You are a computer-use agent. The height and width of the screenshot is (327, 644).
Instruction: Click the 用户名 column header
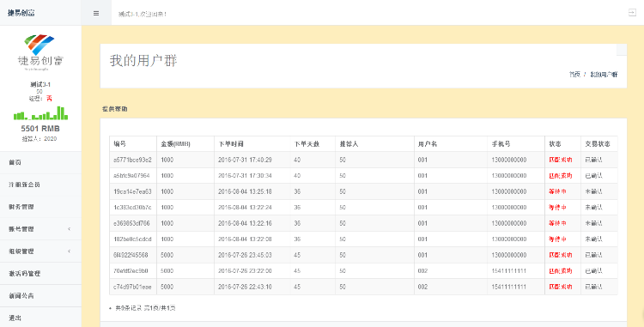point(428,144)
